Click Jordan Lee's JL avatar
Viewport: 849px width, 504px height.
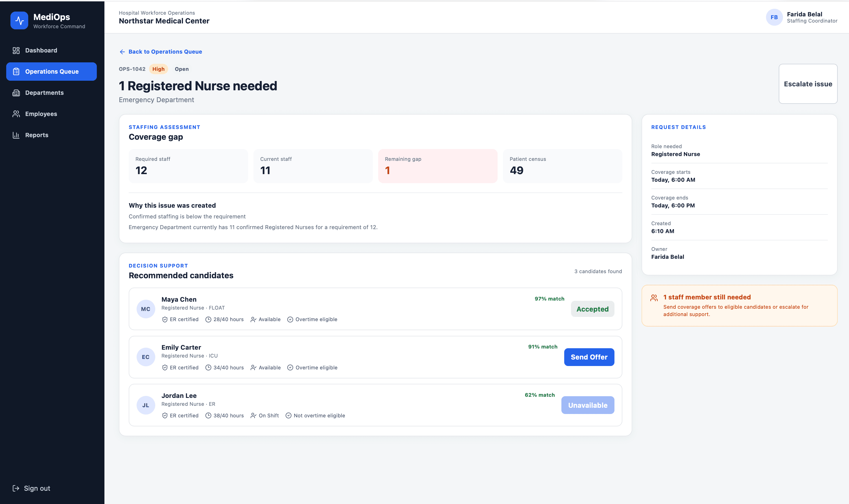146,405
